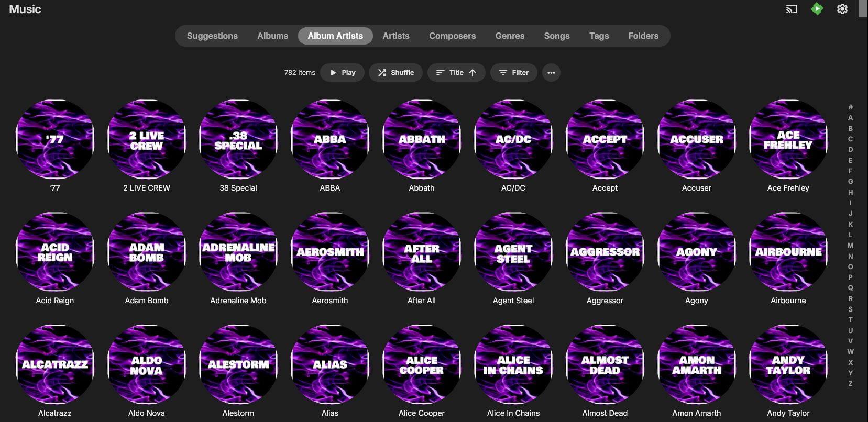Image resolution: width=868 pixels, height=422 pixels.
Task: Open the Alcatrazz artist image
Action: pyautogui.click(x=55, y=364)
